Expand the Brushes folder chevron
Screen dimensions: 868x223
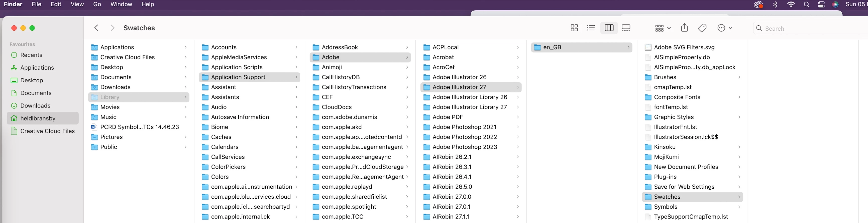(x=739, y=77)
